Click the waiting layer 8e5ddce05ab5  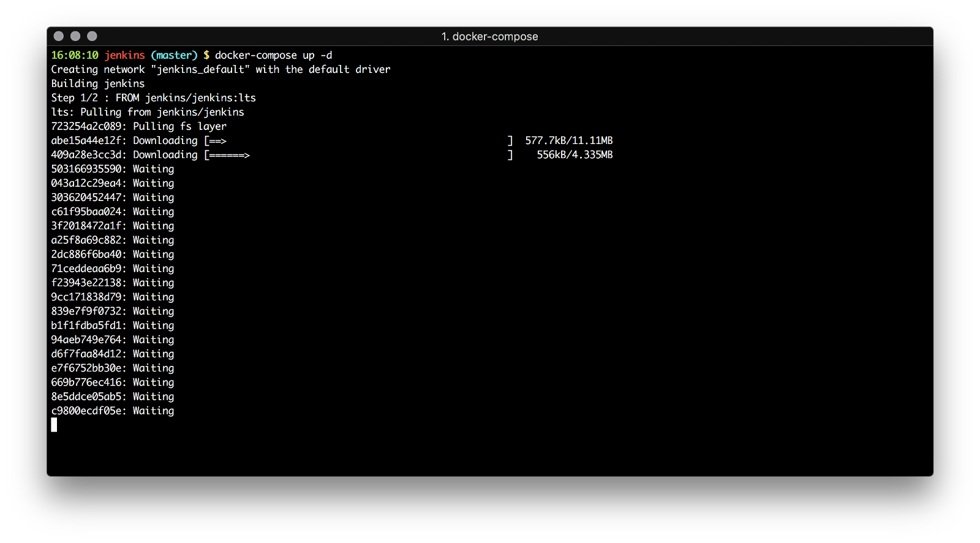[113, 397]
